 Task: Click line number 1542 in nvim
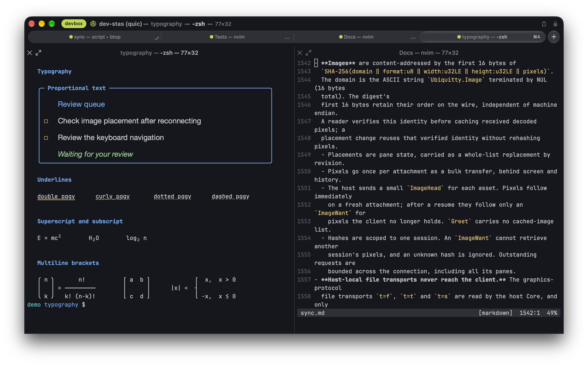(304, 63)
